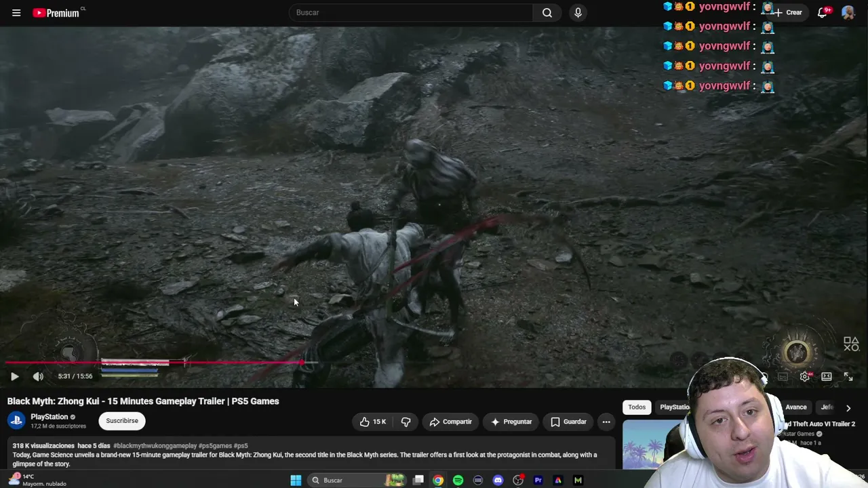Select the Todos filter chip
The height and width of the screenshot is (488, 868).
[x=637, y=407]
